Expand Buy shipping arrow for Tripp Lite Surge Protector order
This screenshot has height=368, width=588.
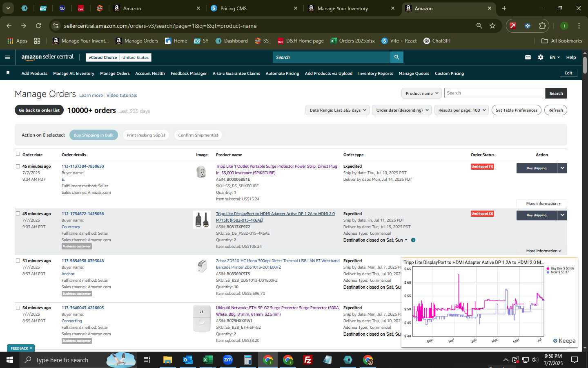click(562, 168)
